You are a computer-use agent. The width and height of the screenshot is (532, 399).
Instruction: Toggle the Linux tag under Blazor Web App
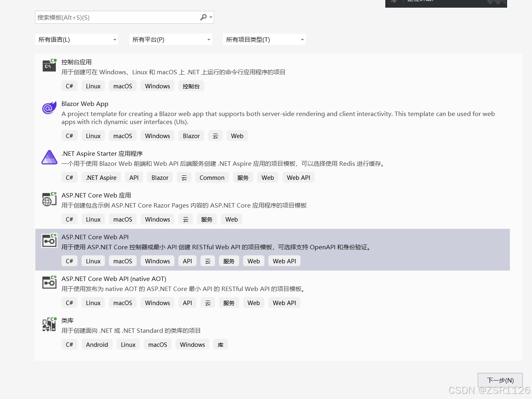tap(93, 135)
